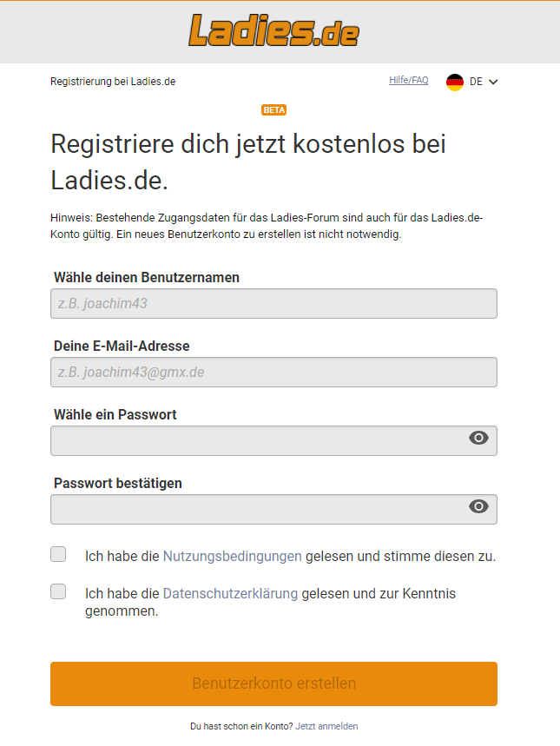Open the language chevron next to DE
This screenshot has height=746, width=560.
tap(493, 81)
